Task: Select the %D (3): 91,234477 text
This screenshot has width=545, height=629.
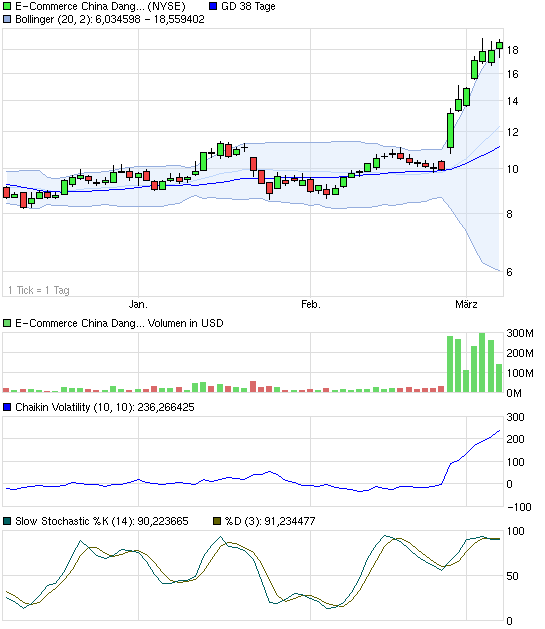Action: tap(270, 521)
